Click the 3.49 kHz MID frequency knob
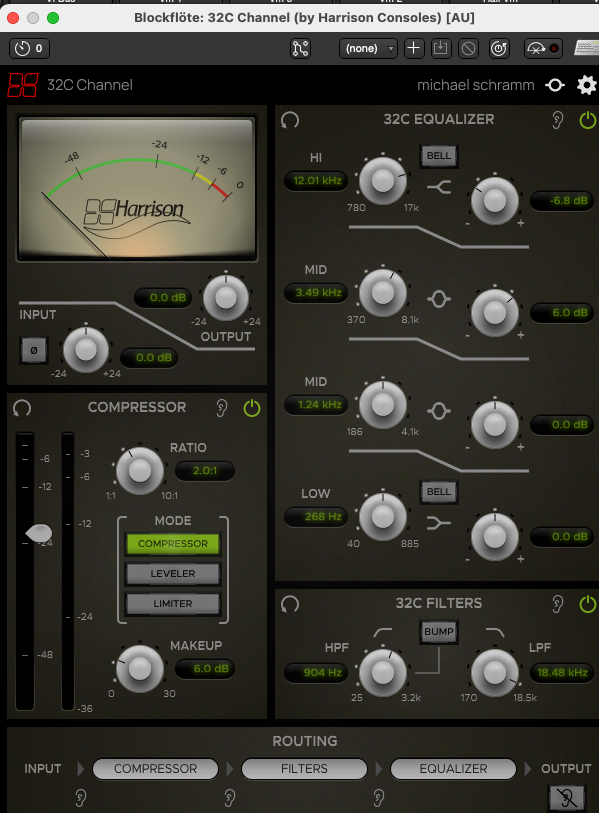The height and width of the screenshot is (813, 599). pyautogui.click(x=383, y=293)
